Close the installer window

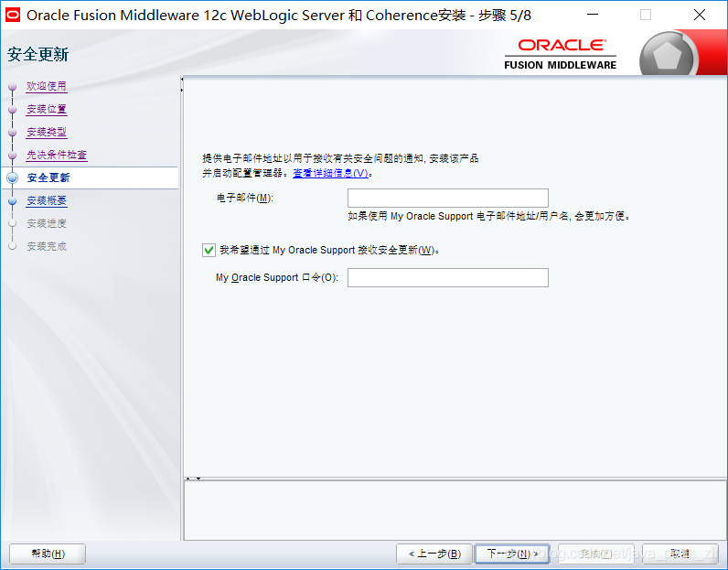point(700,15)
